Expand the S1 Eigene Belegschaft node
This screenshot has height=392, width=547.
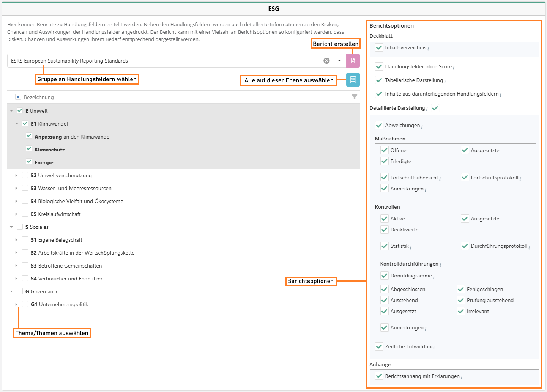16,240
